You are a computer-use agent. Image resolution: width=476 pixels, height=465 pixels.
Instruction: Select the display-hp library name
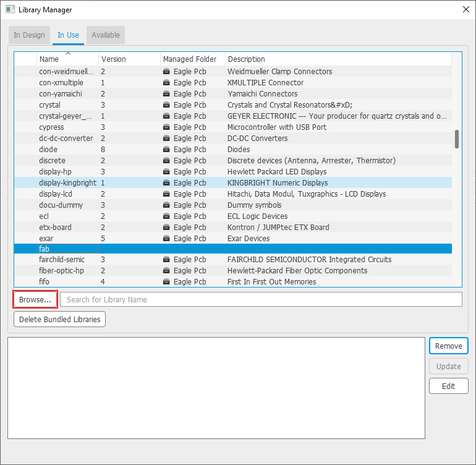point(55,172)
